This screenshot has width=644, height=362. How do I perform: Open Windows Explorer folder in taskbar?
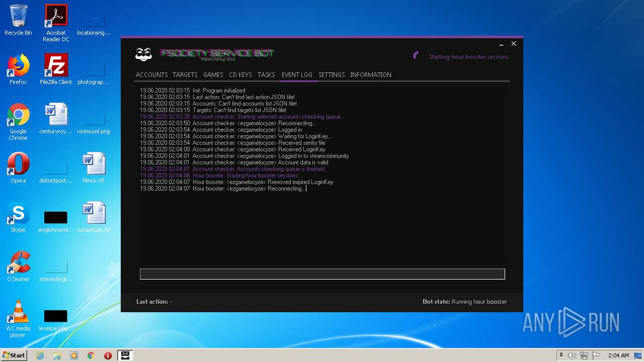coord(57,355)
